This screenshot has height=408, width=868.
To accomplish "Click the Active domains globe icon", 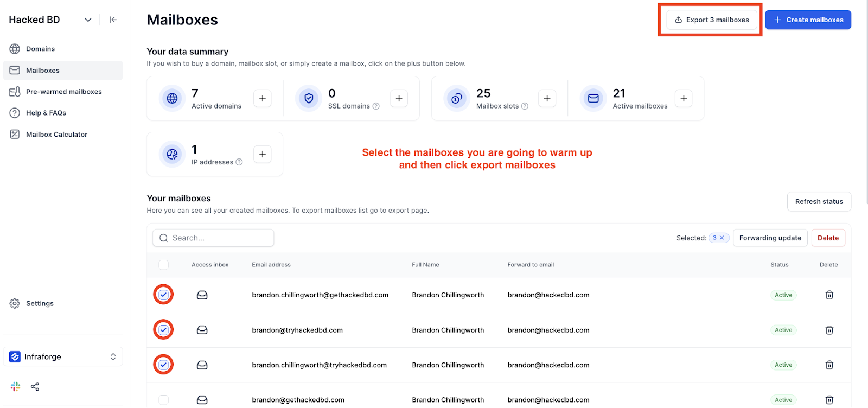I will pos(172,98).
